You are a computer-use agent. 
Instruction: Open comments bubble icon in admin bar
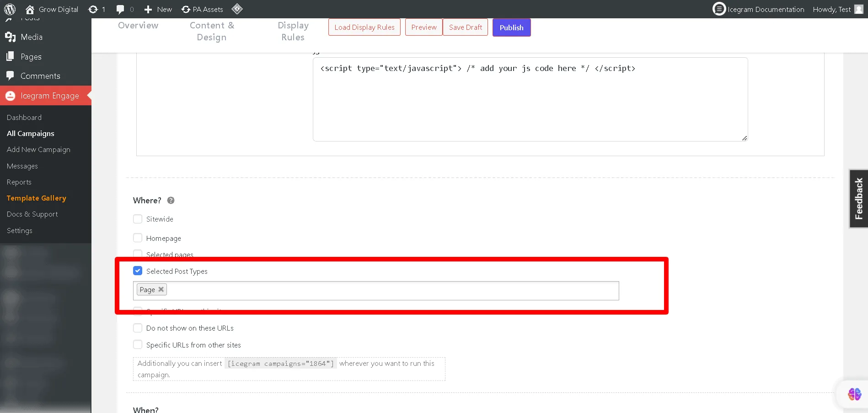pyautogui.click(x=120, y=9)
